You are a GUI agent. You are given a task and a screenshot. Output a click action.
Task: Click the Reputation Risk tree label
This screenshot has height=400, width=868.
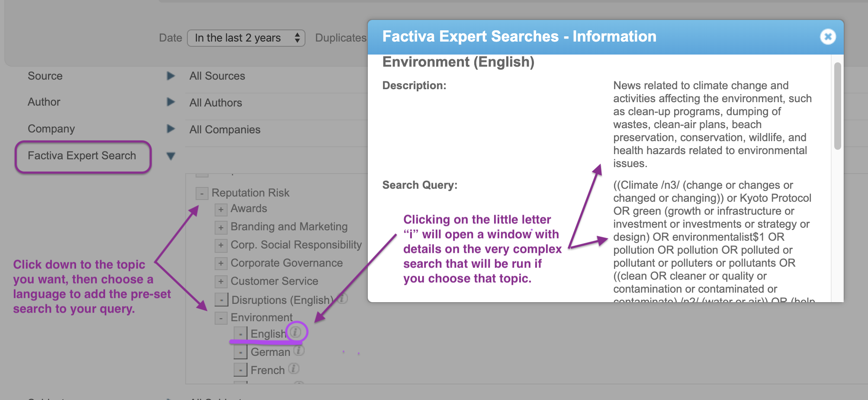[250, 193]
